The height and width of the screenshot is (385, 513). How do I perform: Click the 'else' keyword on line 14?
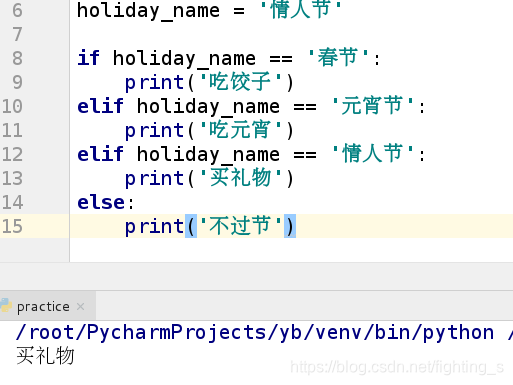click(101, 202)
